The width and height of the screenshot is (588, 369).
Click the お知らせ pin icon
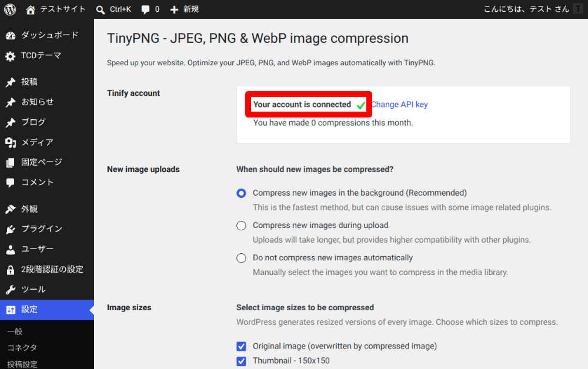tap(11, 102)
